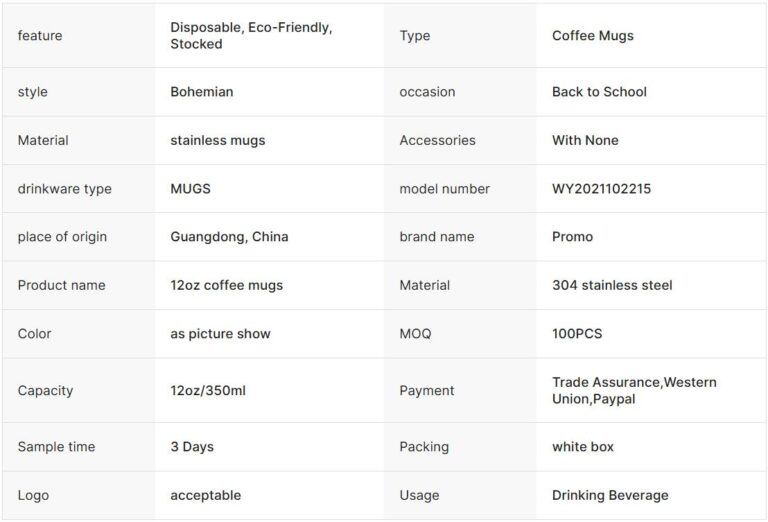Click the 'acceptable' logo value
The height and width of the screenshot is (522, 768).
205,495
